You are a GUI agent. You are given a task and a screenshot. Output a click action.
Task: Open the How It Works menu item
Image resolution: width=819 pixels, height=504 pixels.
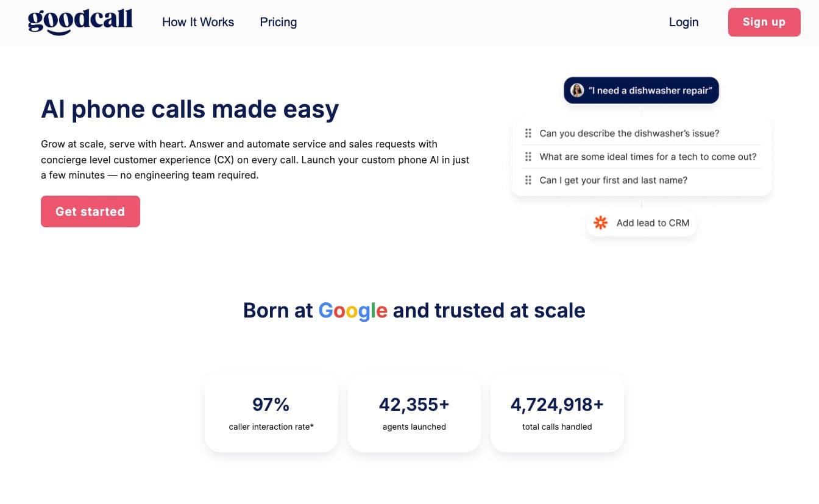(198, 22)
